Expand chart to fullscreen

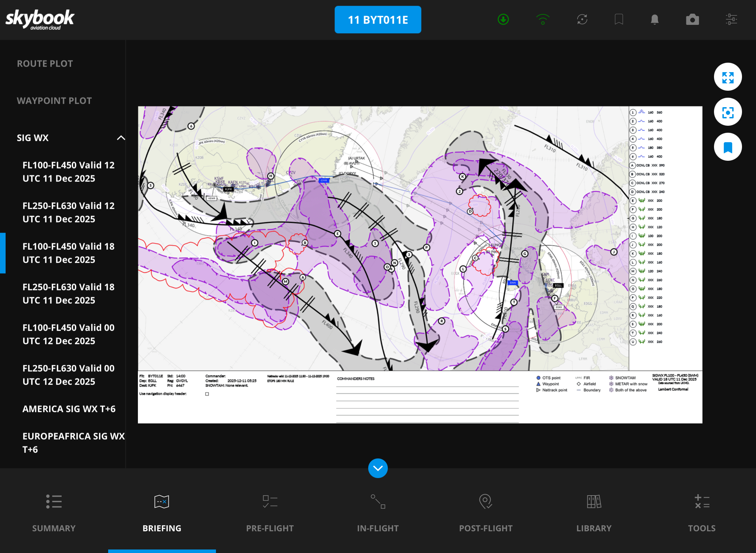(x=728, y=77)
